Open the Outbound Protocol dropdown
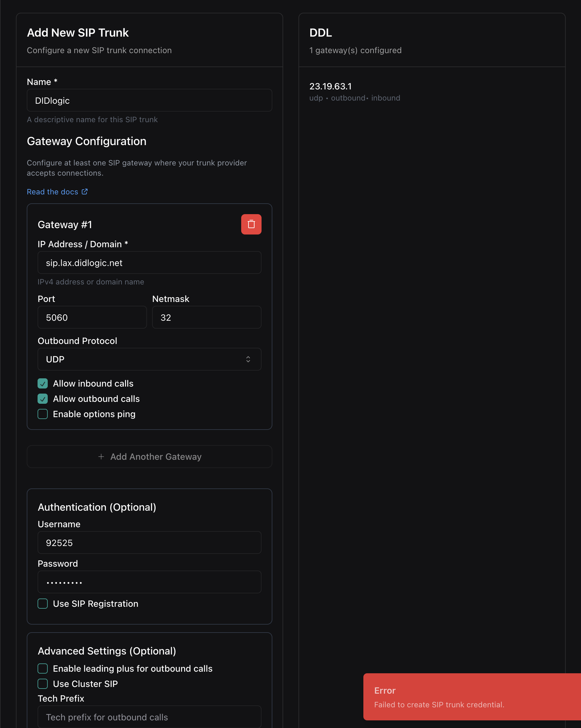Image resolution: width=581 pixels, height=728 pixels. pos(149,359)
